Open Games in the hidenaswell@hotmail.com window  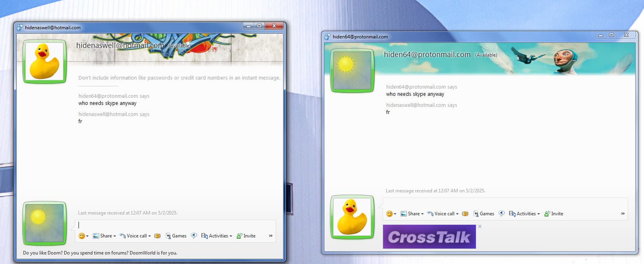pos(176,236)
